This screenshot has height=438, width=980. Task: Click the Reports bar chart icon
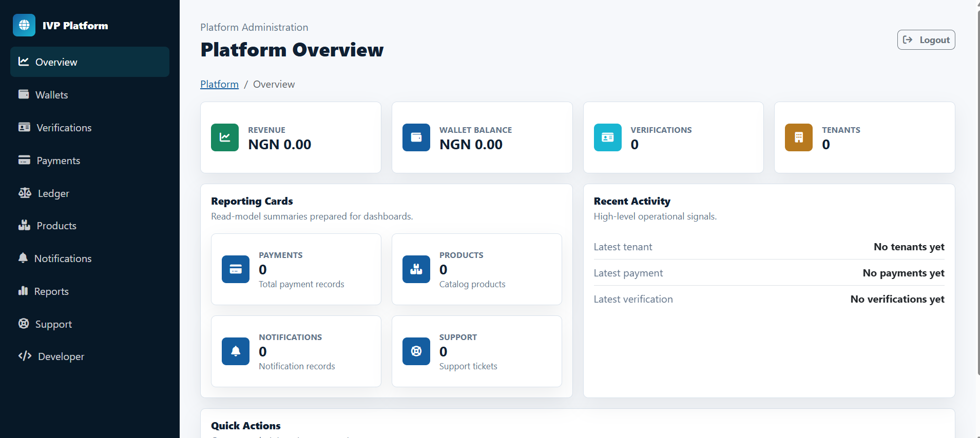[x=23, y=291]
